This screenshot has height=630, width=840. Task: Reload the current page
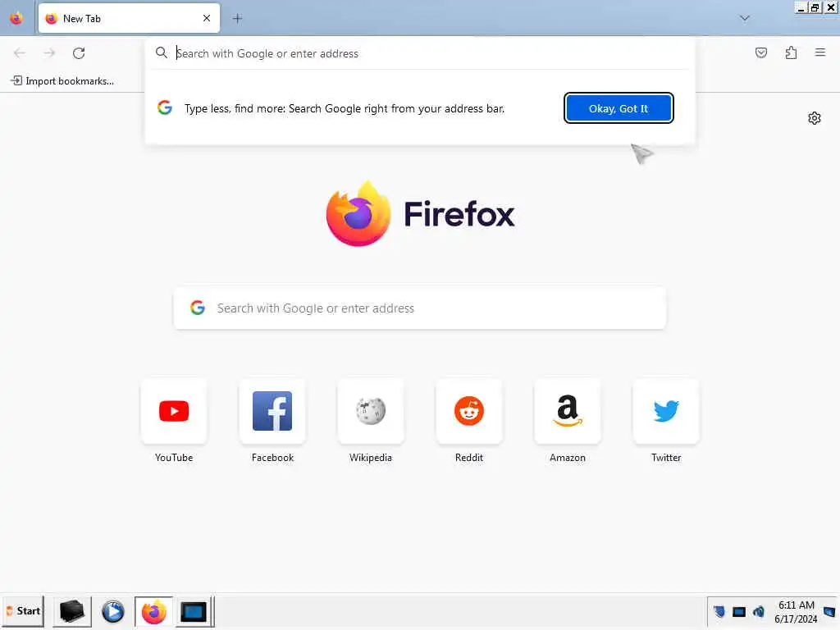[x=79, y=53]
